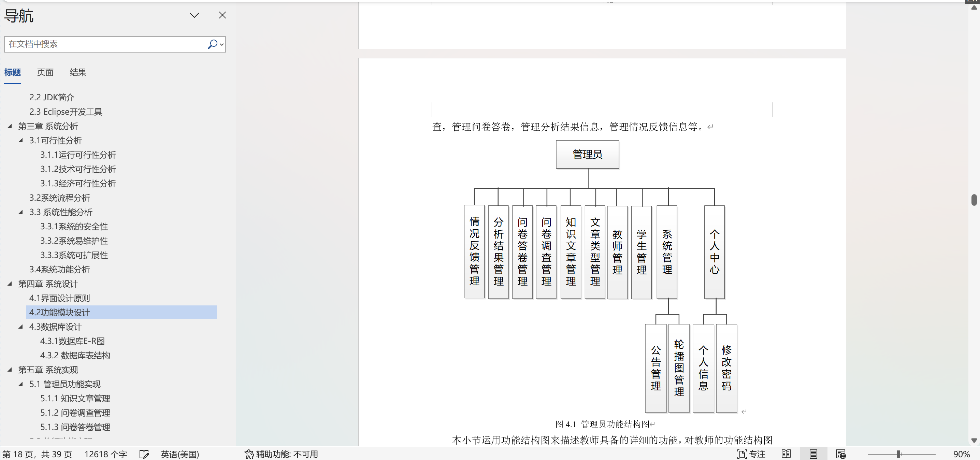The height and width of the screenshot is (460, 980).
Task: Enable 专注 focus mode
Action: pos(751,454)
